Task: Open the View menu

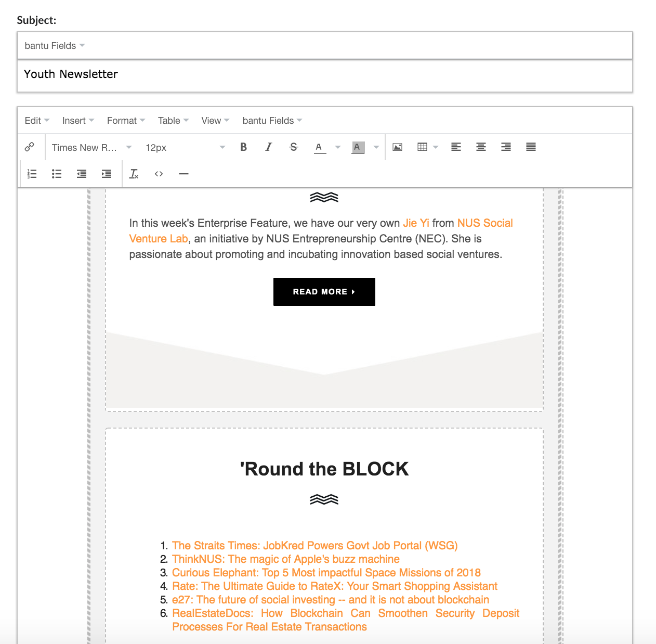Action: click(215, 121)
